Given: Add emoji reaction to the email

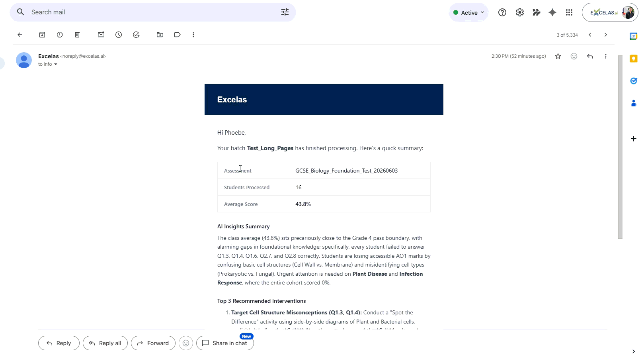Looking at the screenshot, I should point(574,56).
